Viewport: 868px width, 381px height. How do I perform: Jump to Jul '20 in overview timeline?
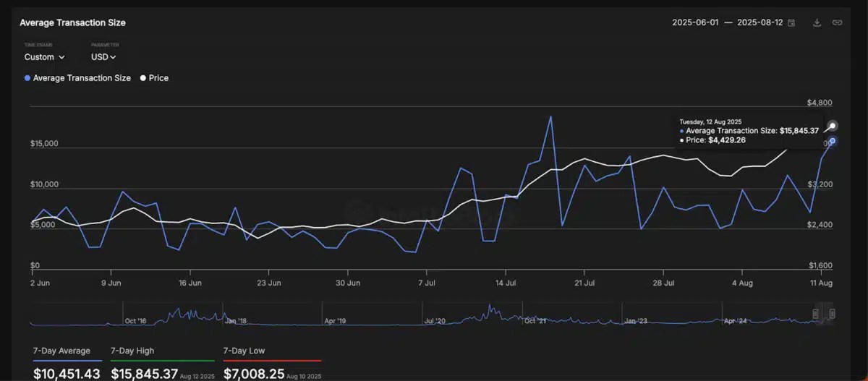tap(435, 320)
